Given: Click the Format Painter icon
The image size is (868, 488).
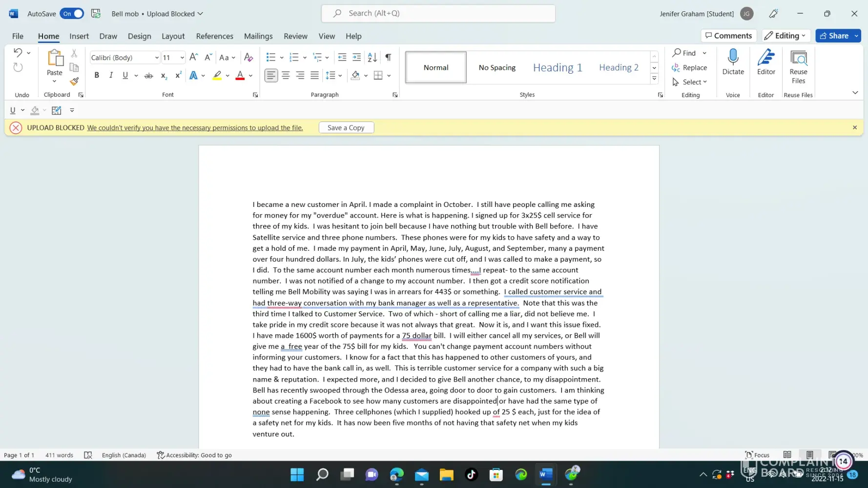Looking at the screenshot, I should point(74,81).
